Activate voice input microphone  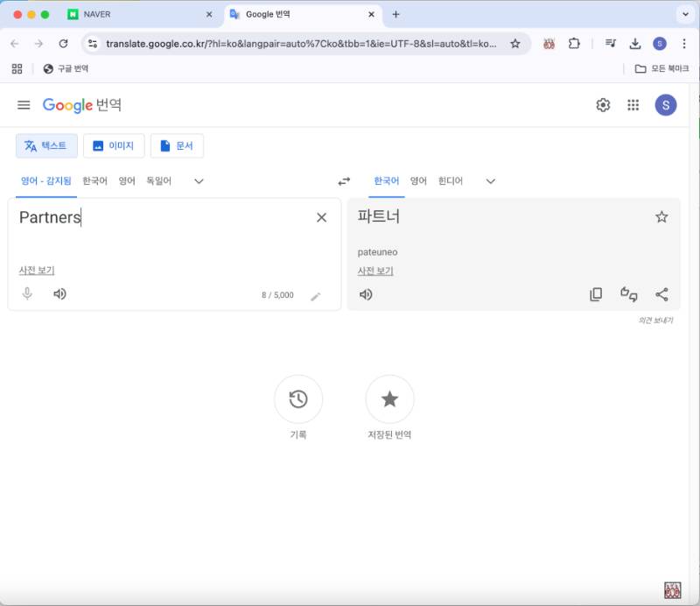tap(27, 294)
